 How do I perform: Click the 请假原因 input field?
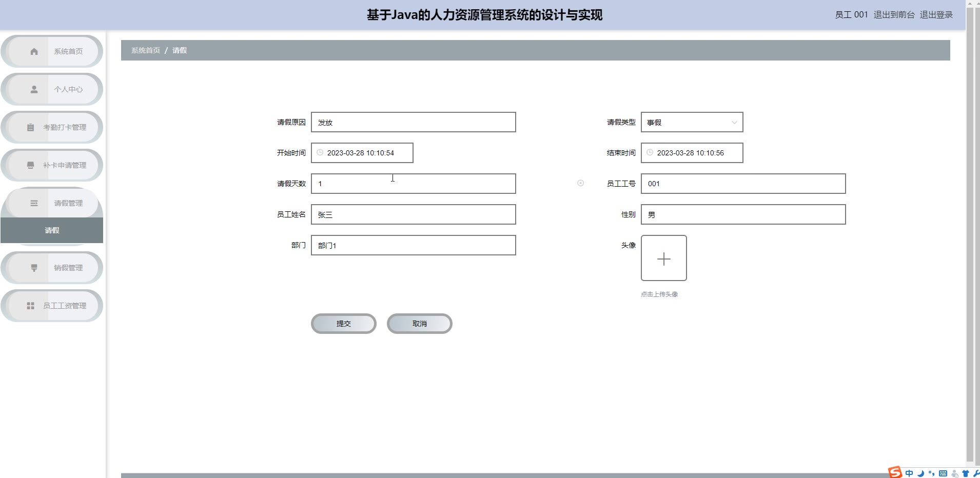[x=414, y=122]
